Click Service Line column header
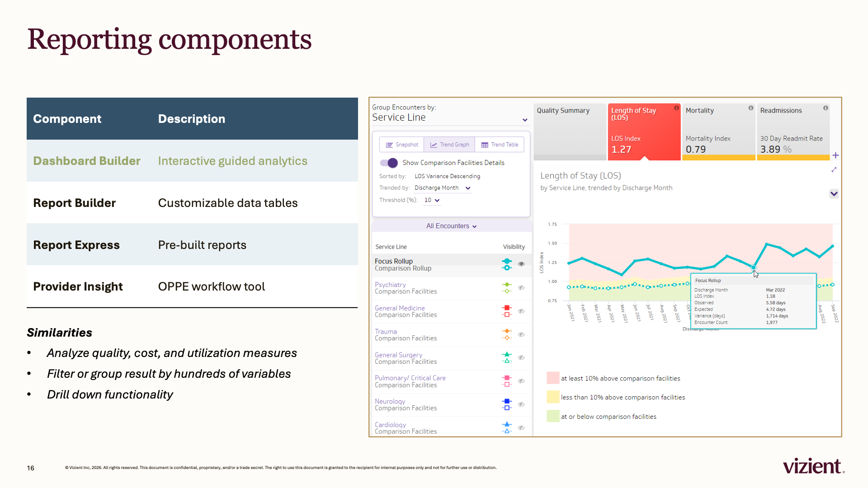The image size is (868, 488). pos(391,247)
